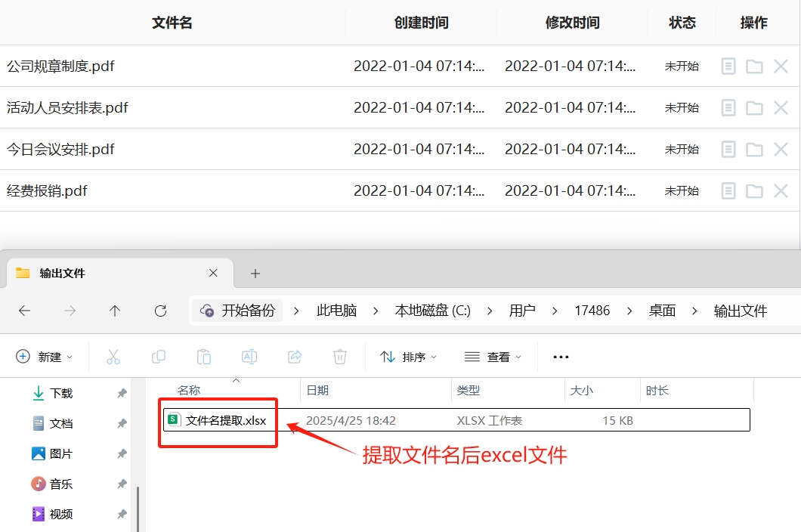801x532 pixels.
Task: Sort by 名称 column header
Action: pos(188,391)
